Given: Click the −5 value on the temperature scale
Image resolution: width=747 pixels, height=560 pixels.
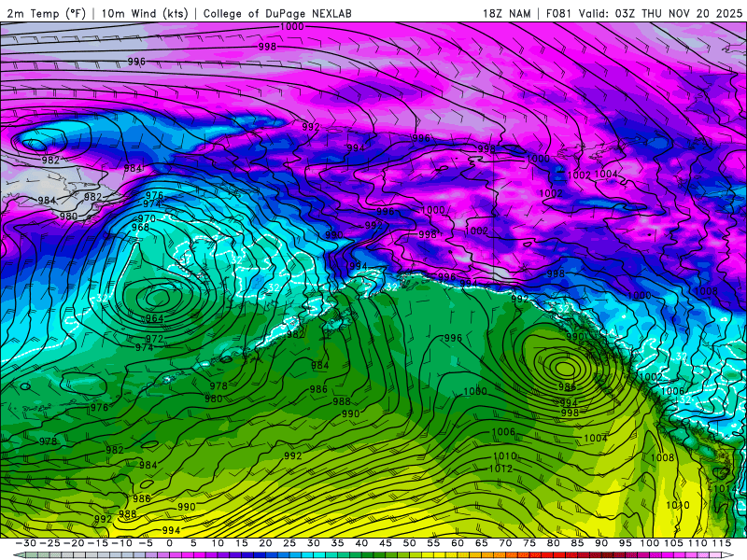Looking at the screenshot, I should coord(146,543).
